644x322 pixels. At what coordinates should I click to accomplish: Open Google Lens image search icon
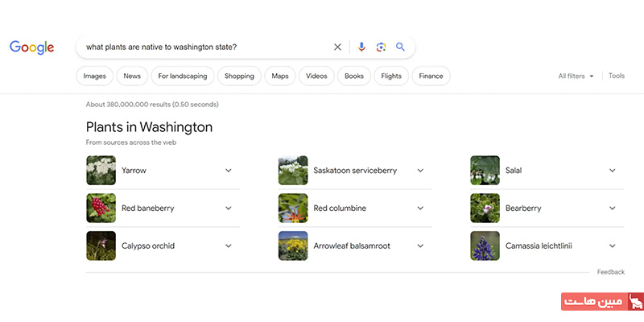point(381,47)
